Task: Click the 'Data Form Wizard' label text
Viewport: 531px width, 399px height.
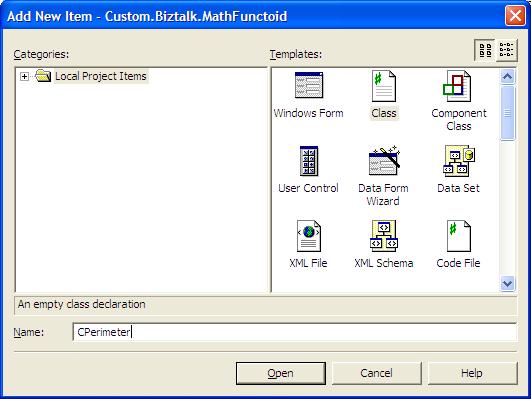Action: [x=383, y=195]
